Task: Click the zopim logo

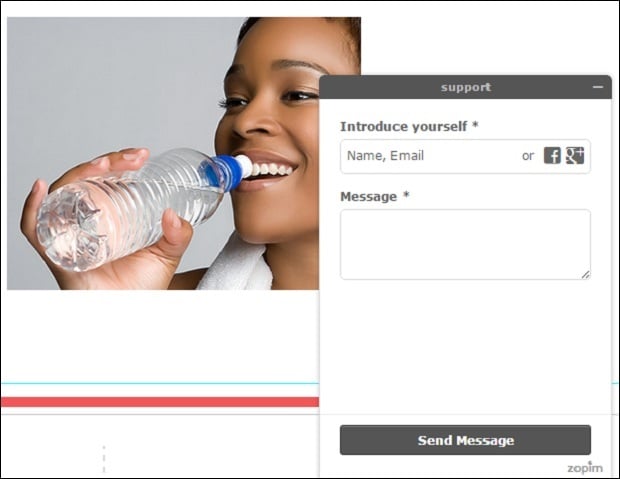Action: tap(585, 468)
